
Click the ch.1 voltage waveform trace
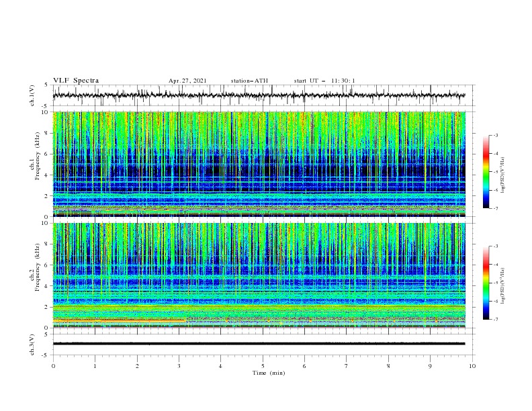[x=259, y=95]
